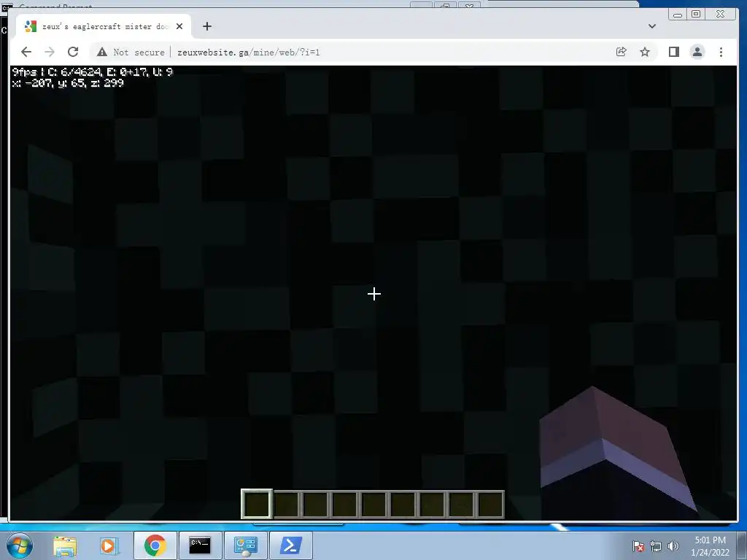The width and height of the screenshot is (747, 560).
Task: Open the Chrome three-dot menu
Action: click(x=721, y=52)
